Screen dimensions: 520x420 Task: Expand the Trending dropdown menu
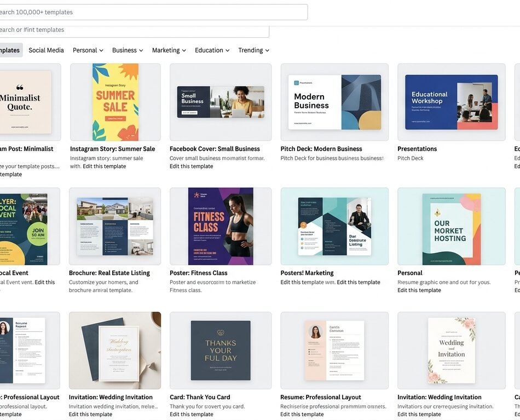point(253,50)
